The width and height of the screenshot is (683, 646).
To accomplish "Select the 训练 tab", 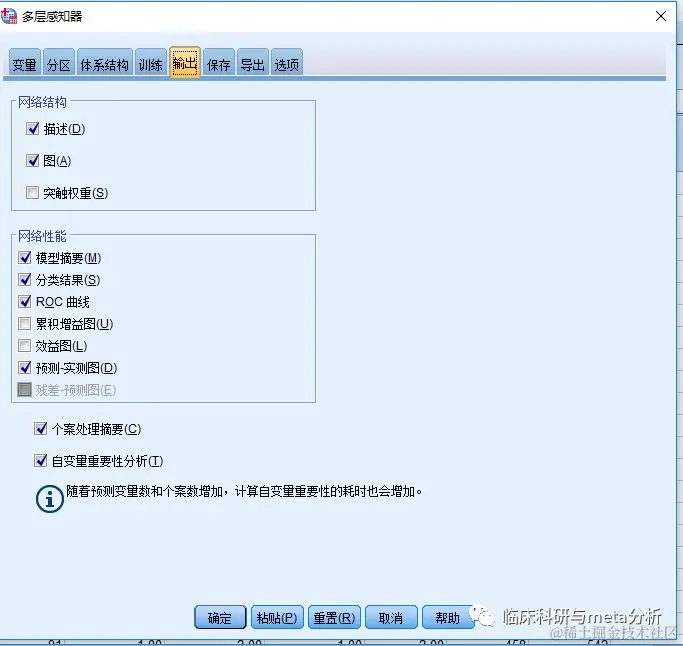I will (x=151, y=63).
